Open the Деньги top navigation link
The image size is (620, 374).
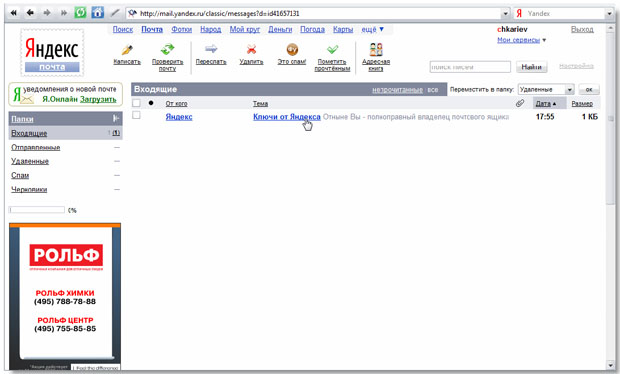pos(280,29)
